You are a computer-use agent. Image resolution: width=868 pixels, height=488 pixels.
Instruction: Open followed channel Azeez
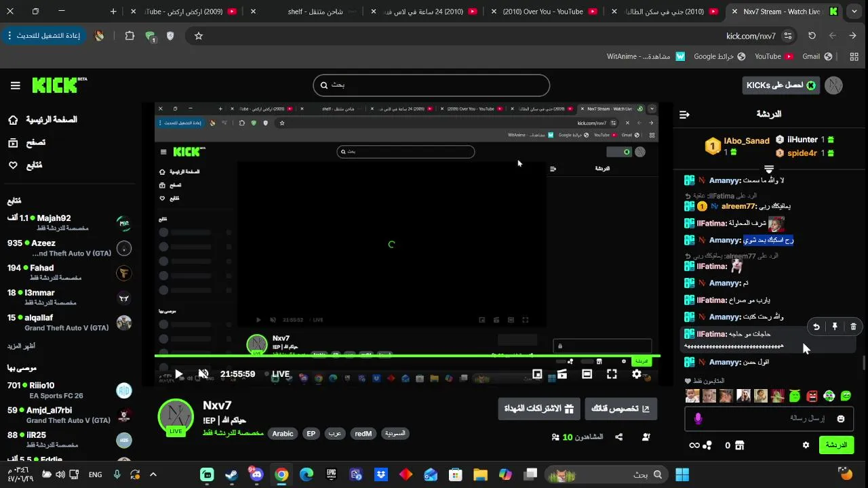(x=68, y=247)
